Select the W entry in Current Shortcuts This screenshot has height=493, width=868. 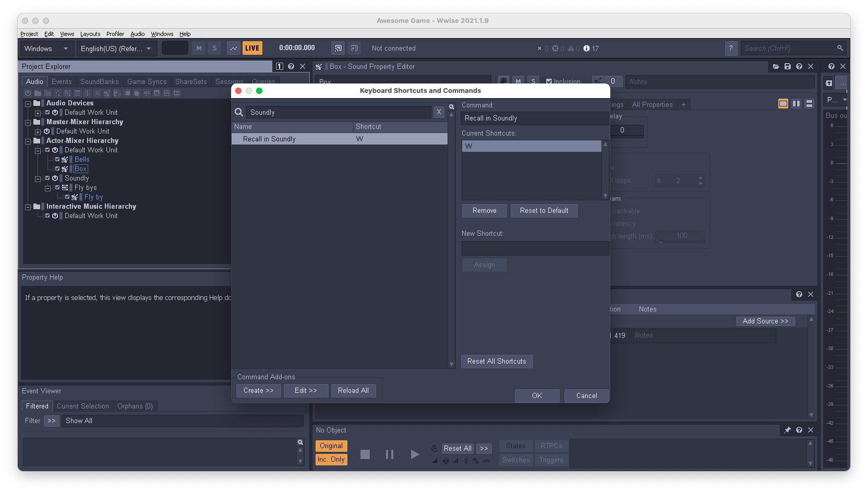click(x=532, y=147)
